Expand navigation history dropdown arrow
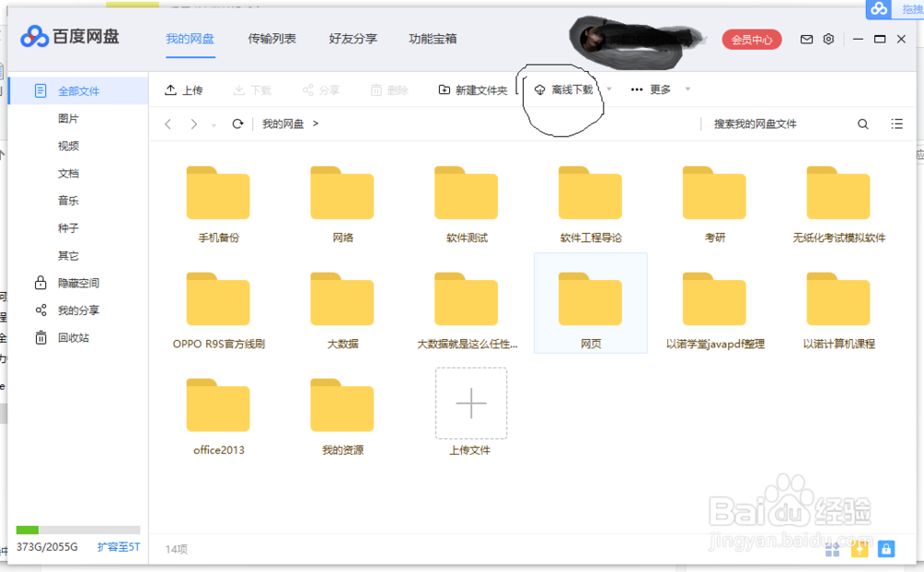The height and width of the screenshot is (572, 924). tap(213, 123)
